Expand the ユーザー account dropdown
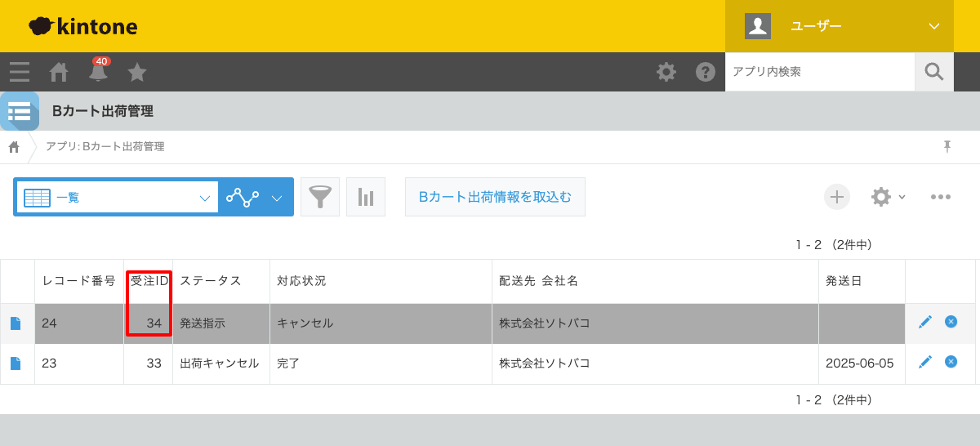980x446 pixels. click(840, 26)
